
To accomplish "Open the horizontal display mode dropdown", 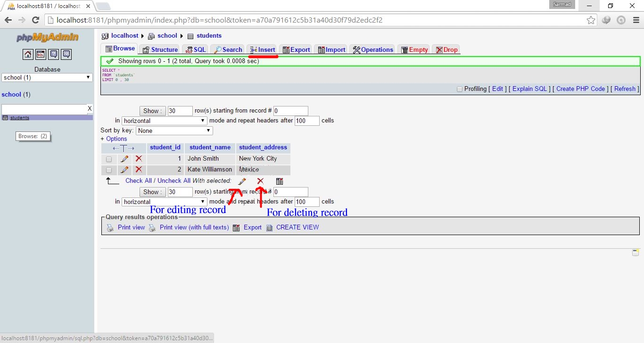I will (164, 121).
